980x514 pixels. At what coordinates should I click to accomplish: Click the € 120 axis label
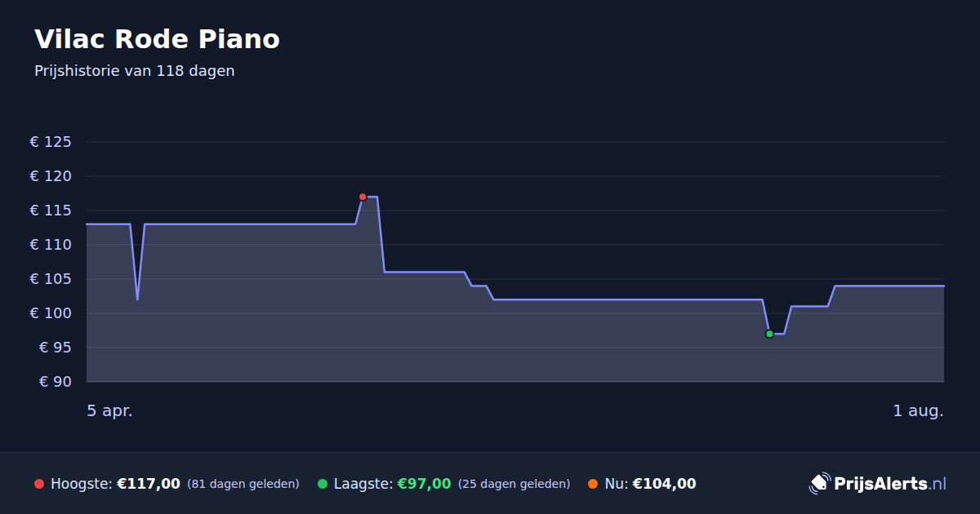click(51, 176)
